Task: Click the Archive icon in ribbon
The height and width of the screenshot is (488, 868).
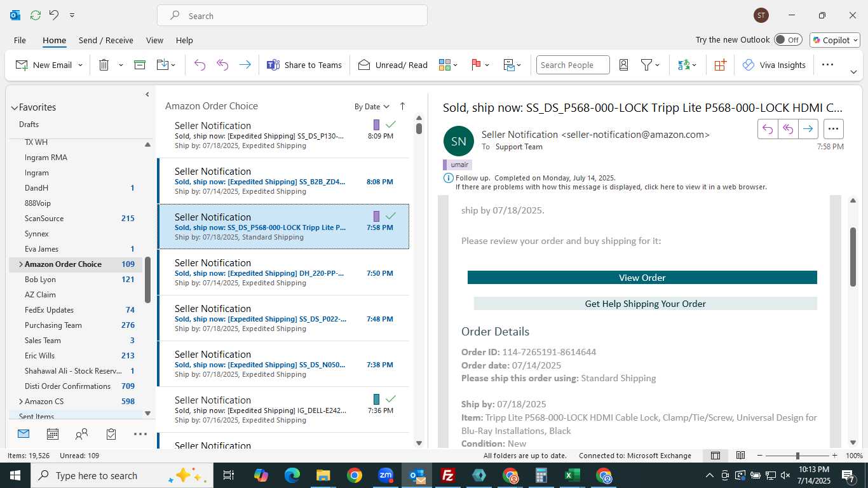Action: tap(140, 65)
